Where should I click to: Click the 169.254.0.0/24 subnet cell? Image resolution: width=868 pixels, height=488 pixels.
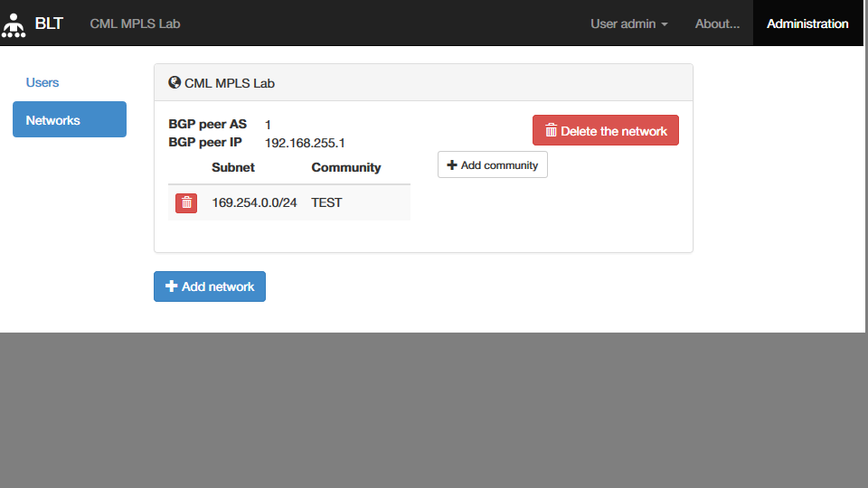click(254, 202)
